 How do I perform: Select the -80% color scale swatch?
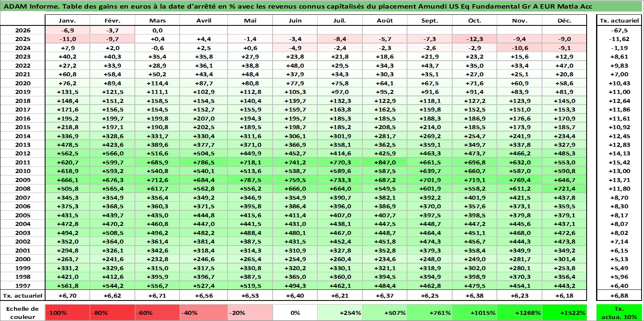click(112, 313)
